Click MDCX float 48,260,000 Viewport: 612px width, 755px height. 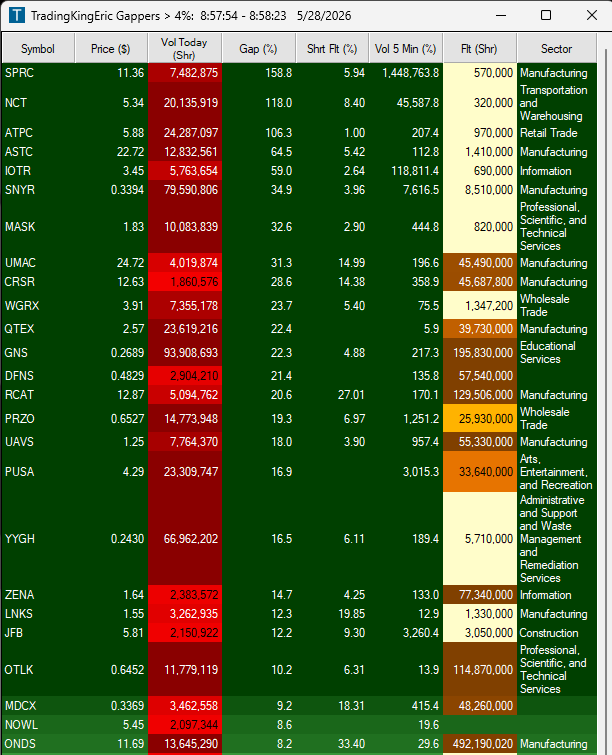(x=480, y=705)
